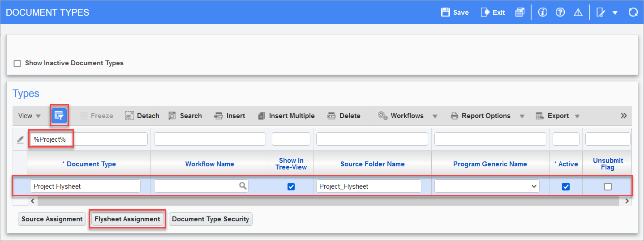Click the Exit icon in header
Image resolution: width=644 pixels, height=241 pixels.
[x=485, y=12]
